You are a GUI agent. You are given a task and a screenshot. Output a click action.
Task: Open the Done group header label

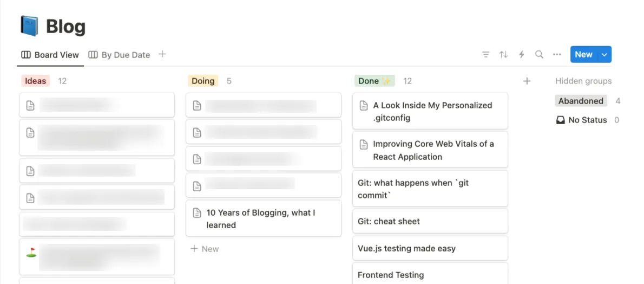tap(374, 81)
